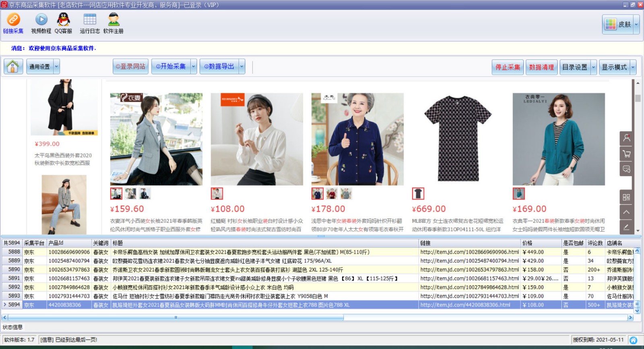The width and height of the screenshot is (644, 349).
Task: Sort by the 产品Id column header
Action: tap(69, 243)
